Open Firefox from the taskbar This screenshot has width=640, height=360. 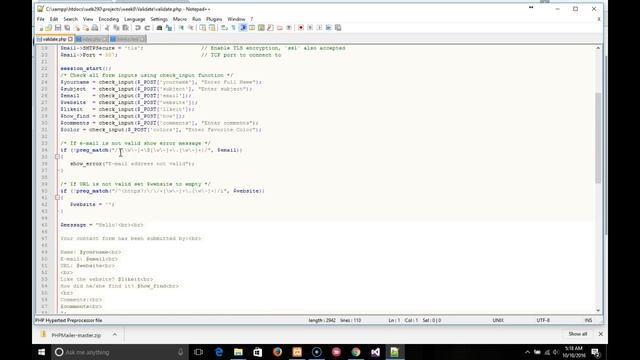[277, 352]
